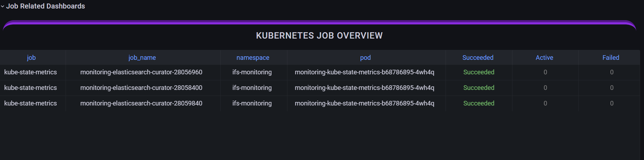Sort by the pod column header
Viewport: 644px width, 160px height.
coord(365,58)
